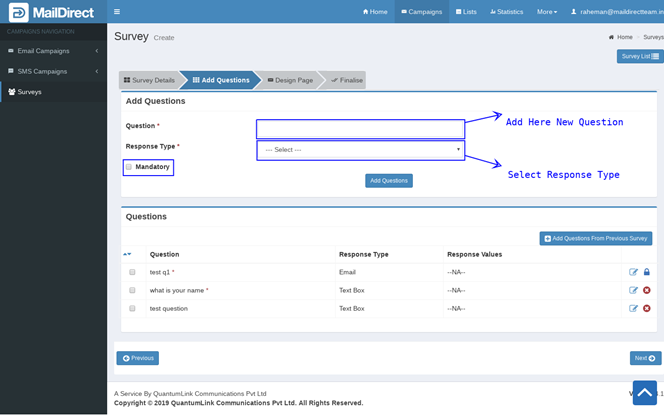Open the More dropdown in top navigation

pyautogui.click(x=547, y=12)
